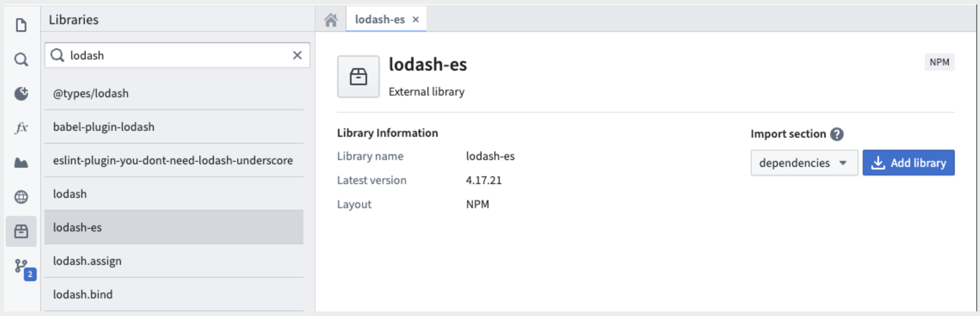980x318 pixels.
Task: Click the Add library button
Action: click(x=908, y=163)
